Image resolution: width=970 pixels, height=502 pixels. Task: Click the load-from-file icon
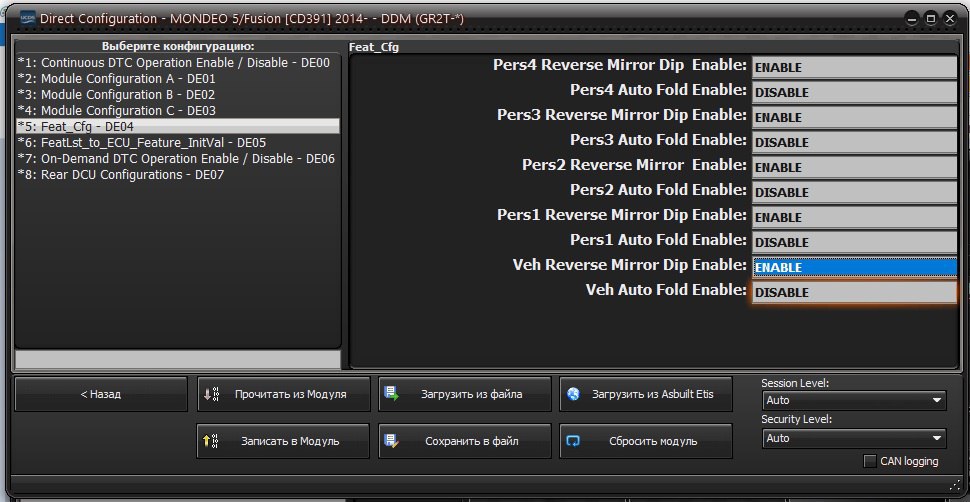tap(392, 394)
